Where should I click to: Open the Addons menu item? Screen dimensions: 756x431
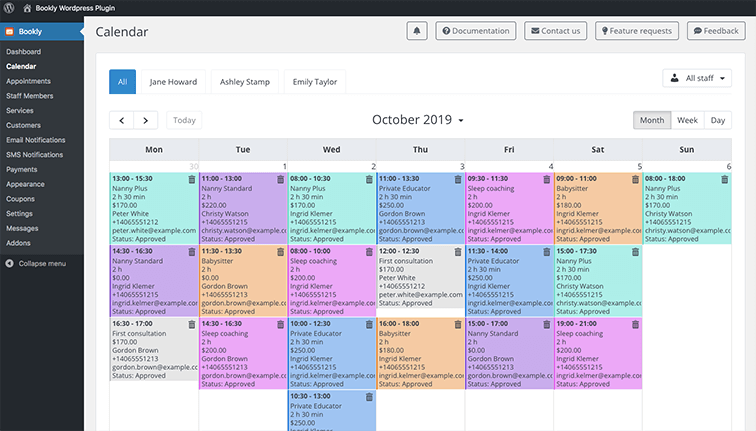click(18, 243)
